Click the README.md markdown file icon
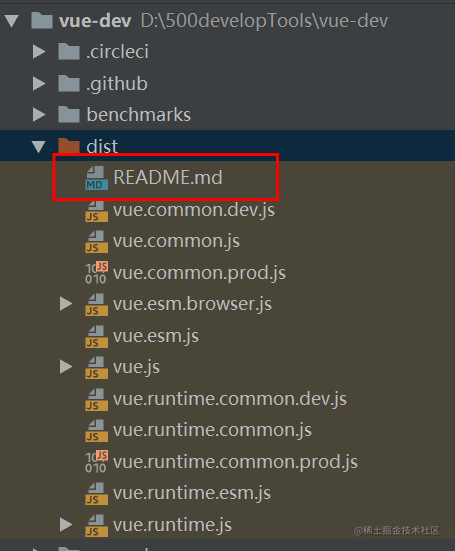455x551 pixels. point(96,178)
